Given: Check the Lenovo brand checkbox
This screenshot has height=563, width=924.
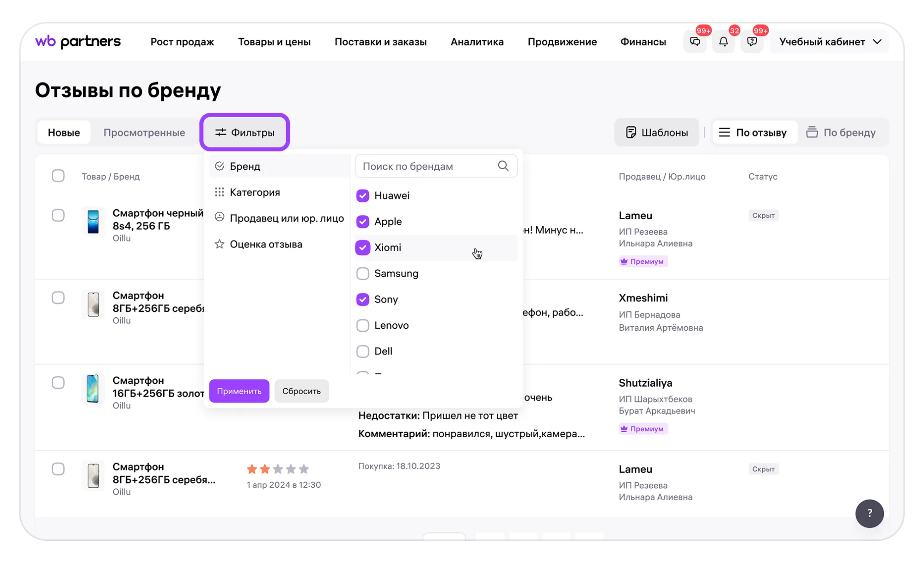Looking at the screenshot, I should click(x=363, y=325).
